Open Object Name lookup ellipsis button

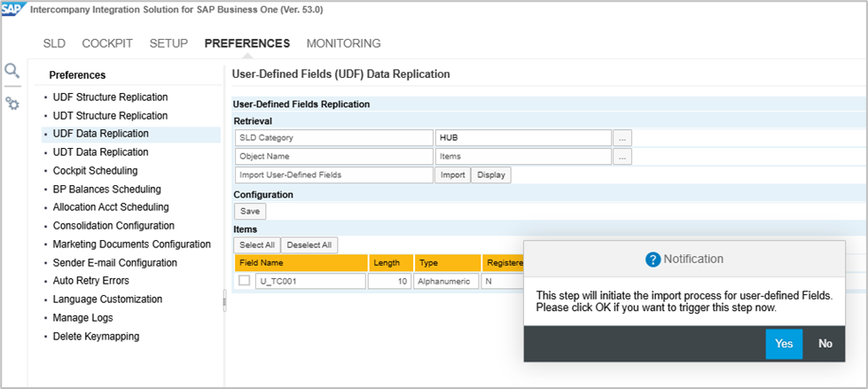click(x=623, y=157)
